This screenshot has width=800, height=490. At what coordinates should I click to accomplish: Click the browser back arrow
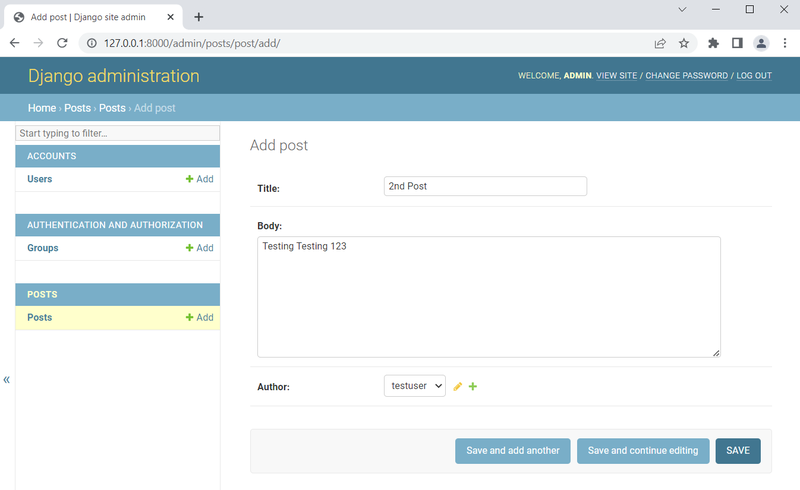15,43
